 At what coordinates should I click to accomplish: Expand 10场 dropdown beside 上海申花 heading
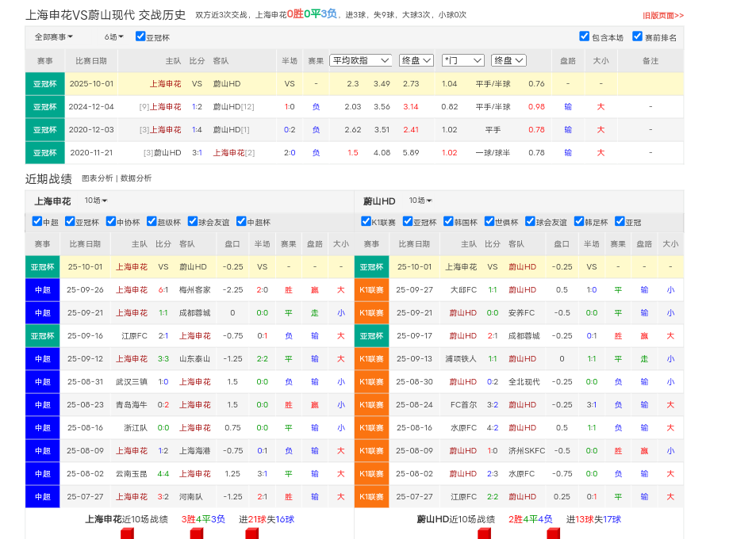point(96,201)
